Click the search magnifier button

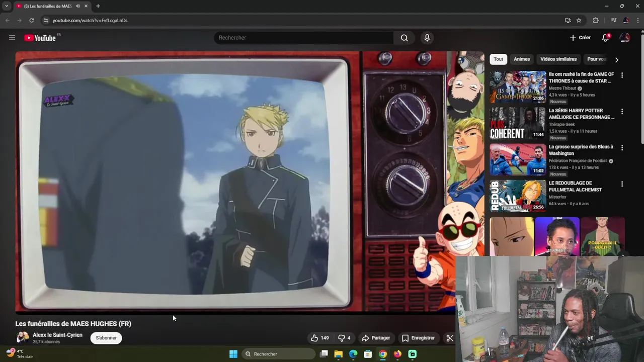pyautogui.click(x=404, y=38)
